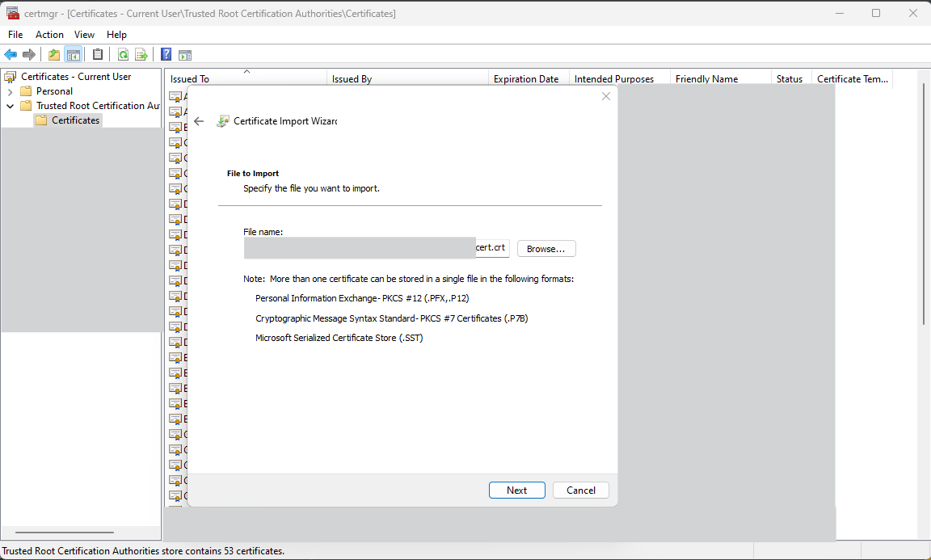Select the Personal tree item
Viewport: 931px width, 560px height.
tap(55, 91)
